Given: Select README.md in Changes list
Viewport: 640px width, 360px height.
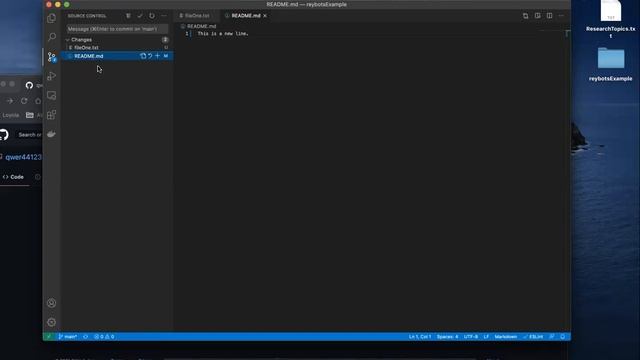Looking at the screenshot, I should [x=117, y=56].
